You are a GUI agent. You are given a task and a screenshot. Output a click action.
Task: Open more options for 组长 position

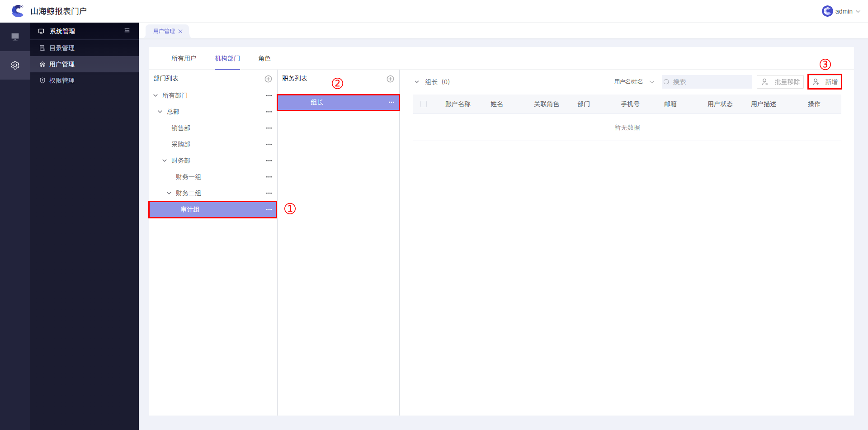coord(391,103)
